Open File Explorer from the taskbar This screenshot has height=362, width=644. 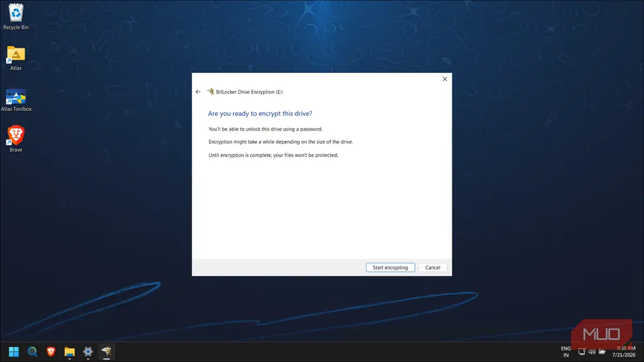(69, 352)
